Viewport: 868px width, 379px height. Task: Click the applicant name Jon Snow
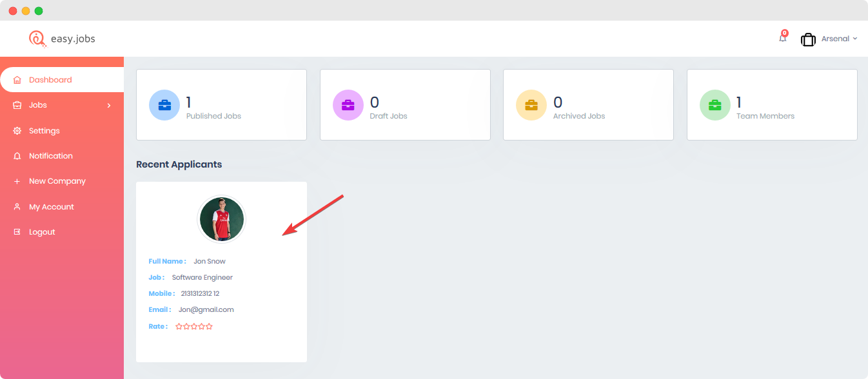coord(210,261)
